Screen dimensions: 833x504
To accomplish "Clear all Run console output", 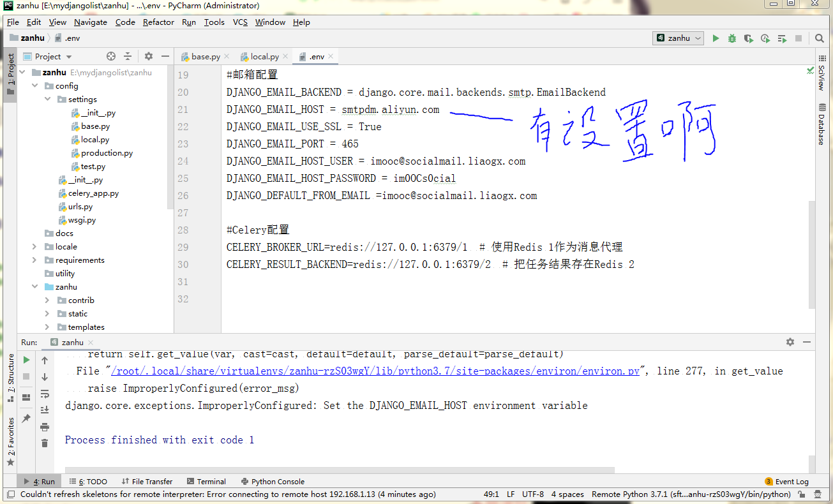I will click(x=45, y=443).
